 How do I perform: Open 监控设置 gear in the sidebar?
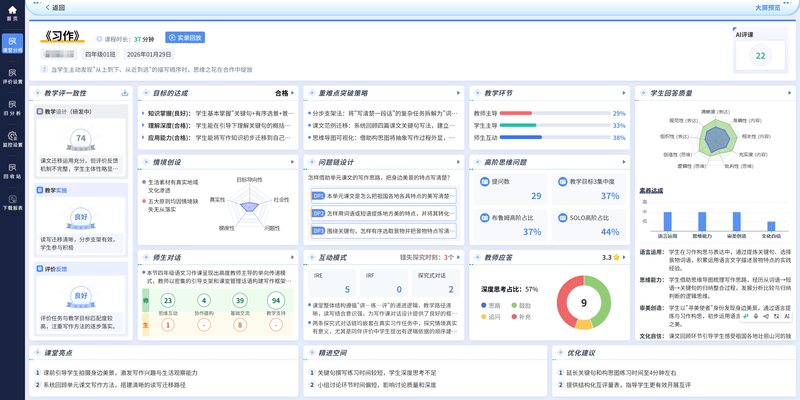pos(12,139)
